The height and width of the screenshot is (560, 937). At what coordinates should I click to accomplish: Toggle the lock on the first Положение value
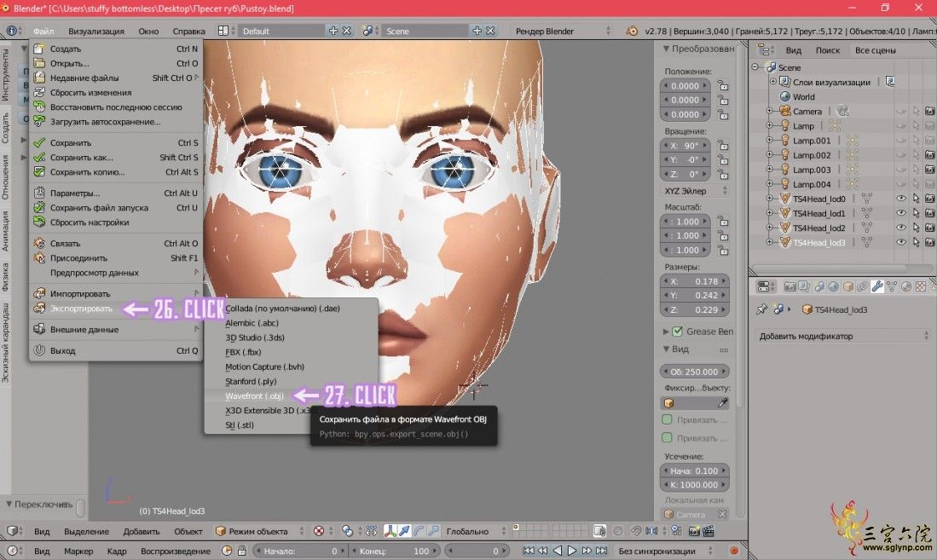[x=723, y=85]
